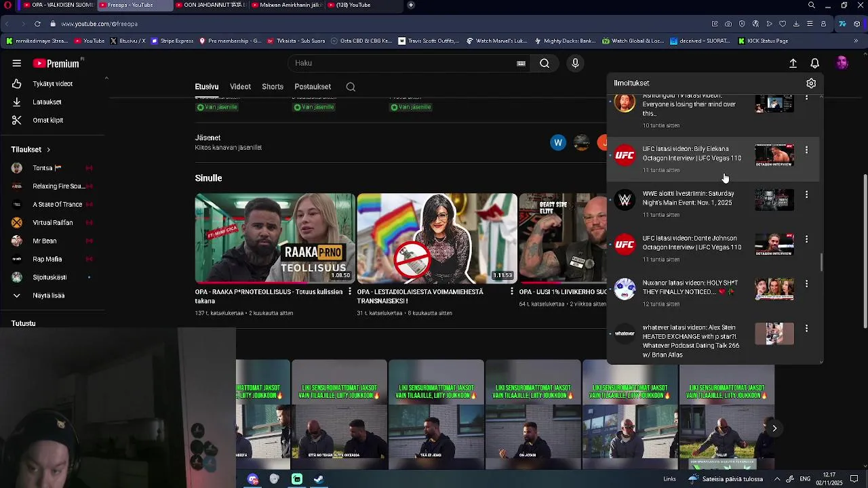Open Discord-like app in taskbar
The image size is (868, 488).
(253, 479)
